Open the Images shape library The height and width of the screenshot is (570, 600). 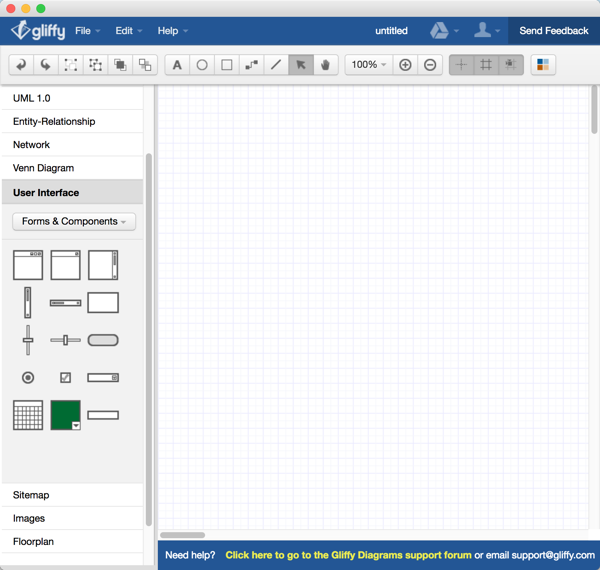(x=72, y=518)
